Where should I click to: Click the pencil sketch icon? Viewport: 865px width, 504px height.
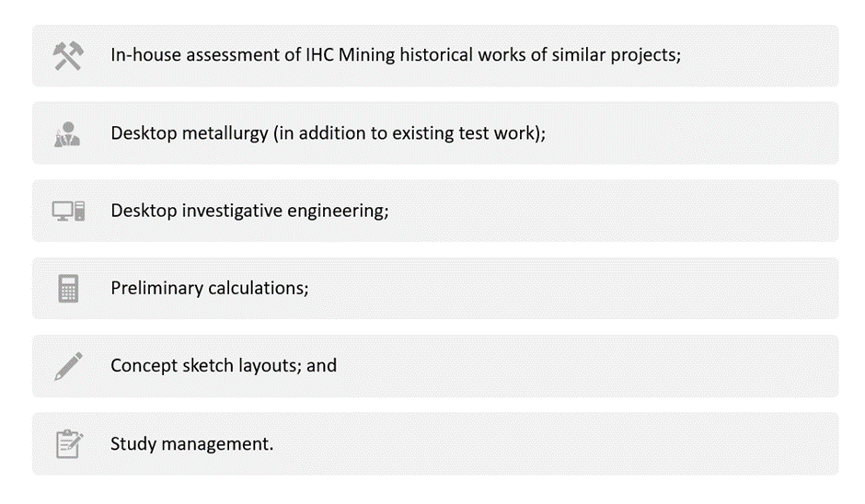point(68,366)
